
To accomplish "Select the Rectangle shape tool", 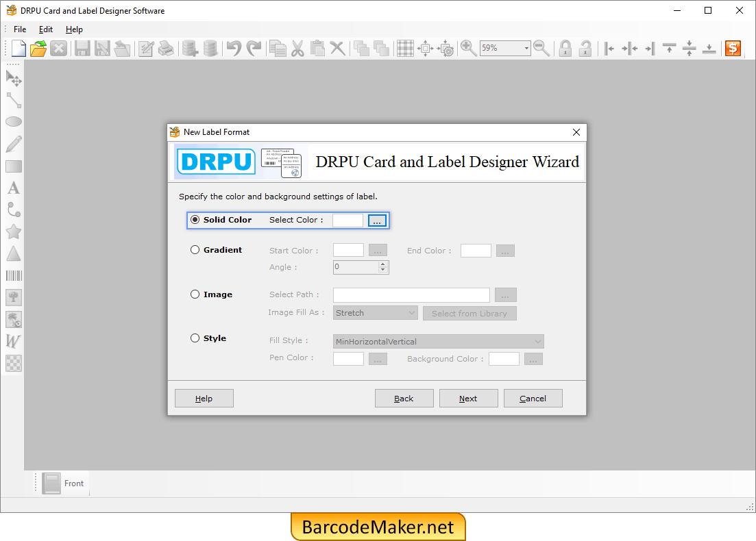I will point(14,166).
